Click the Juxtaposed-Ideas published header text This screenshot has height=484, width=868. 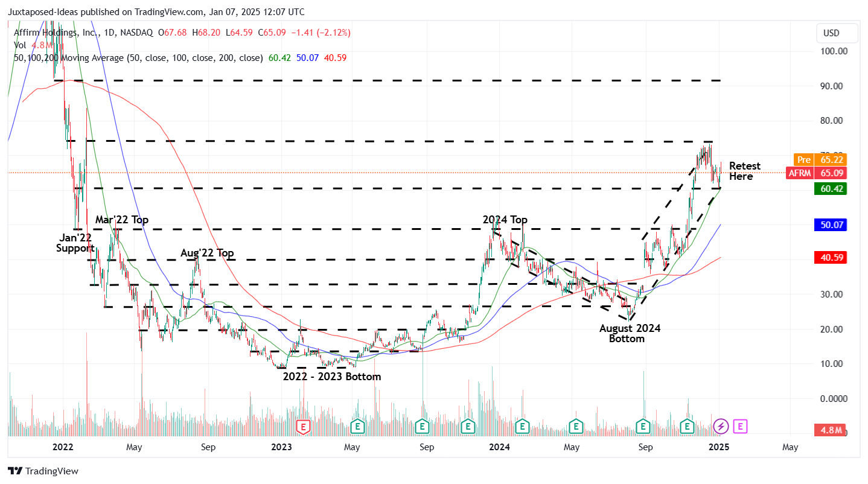[156, 12]
